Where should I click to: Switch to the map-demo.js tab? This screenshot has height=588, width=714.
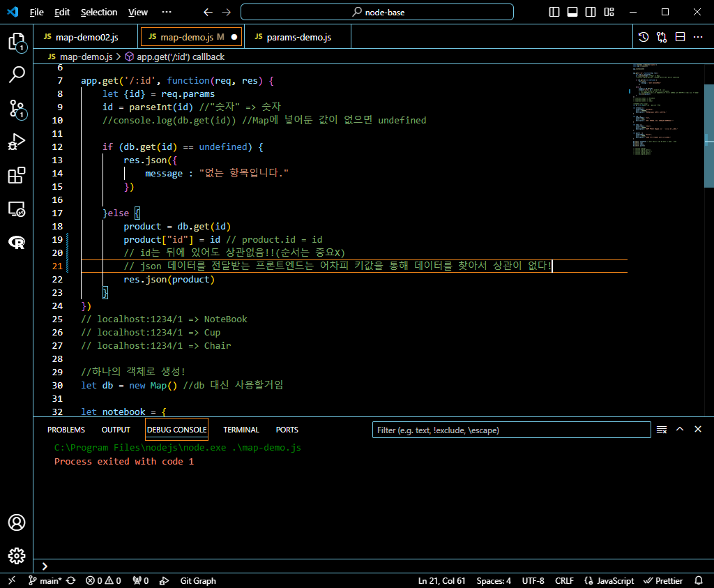tap(191, 37)
